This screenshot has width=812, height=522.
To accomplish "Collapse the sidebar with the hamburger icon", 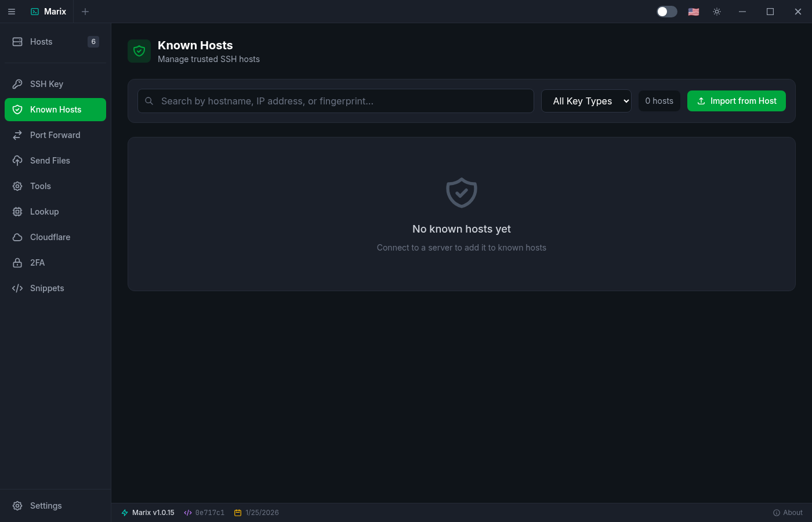I will tap(12, 12).
